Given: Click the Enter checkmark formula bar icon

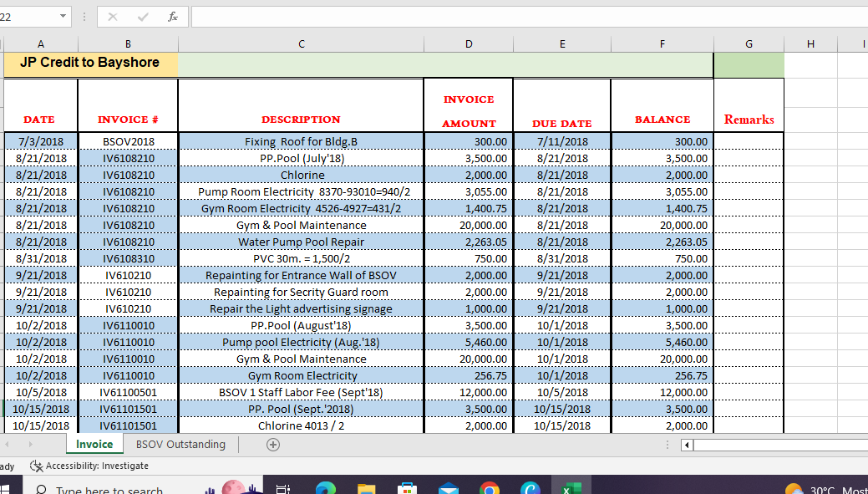Looking at the screenshot, I should pos(144,18).
